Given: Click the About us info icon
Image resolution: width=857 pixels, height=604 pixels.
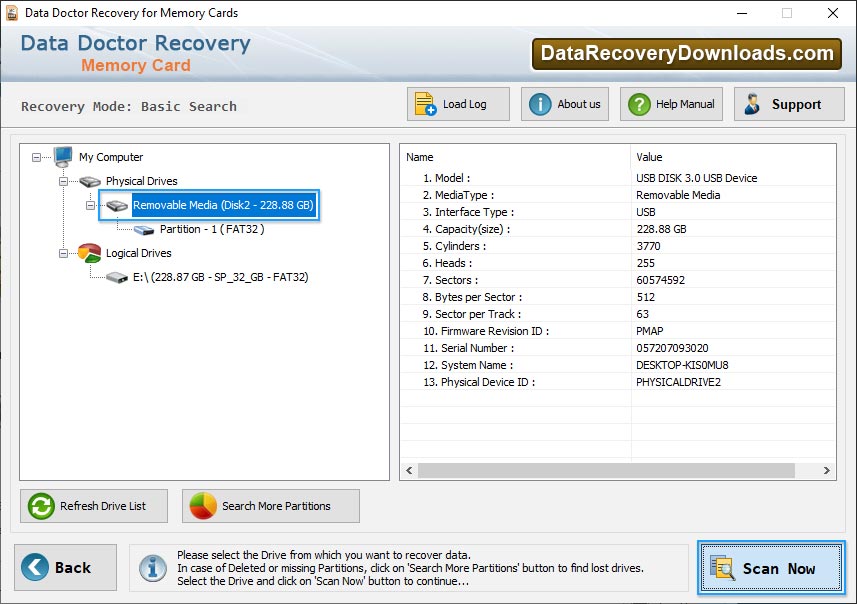Looking at the screenshot, I should pyautogui.click(x=540, y=104).
